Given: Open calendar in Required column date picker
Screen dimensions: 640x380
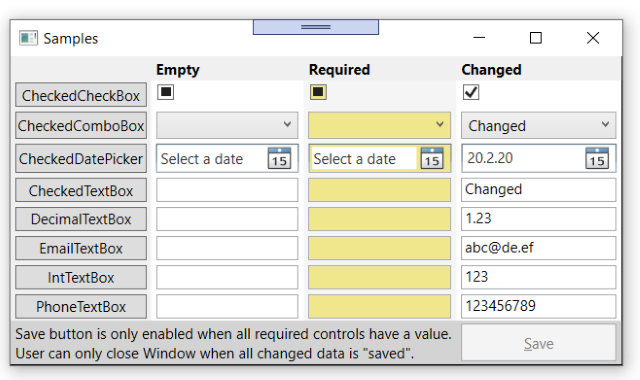Looking at the screenshot, I should [432, 158].
